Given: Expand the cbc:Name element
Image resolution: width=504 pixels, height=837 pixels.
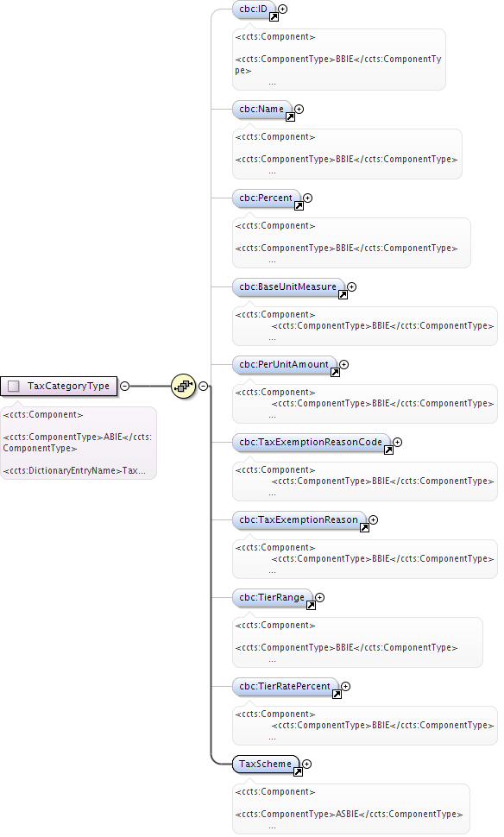Looking at the screenshot, I should tap(299, 109).
